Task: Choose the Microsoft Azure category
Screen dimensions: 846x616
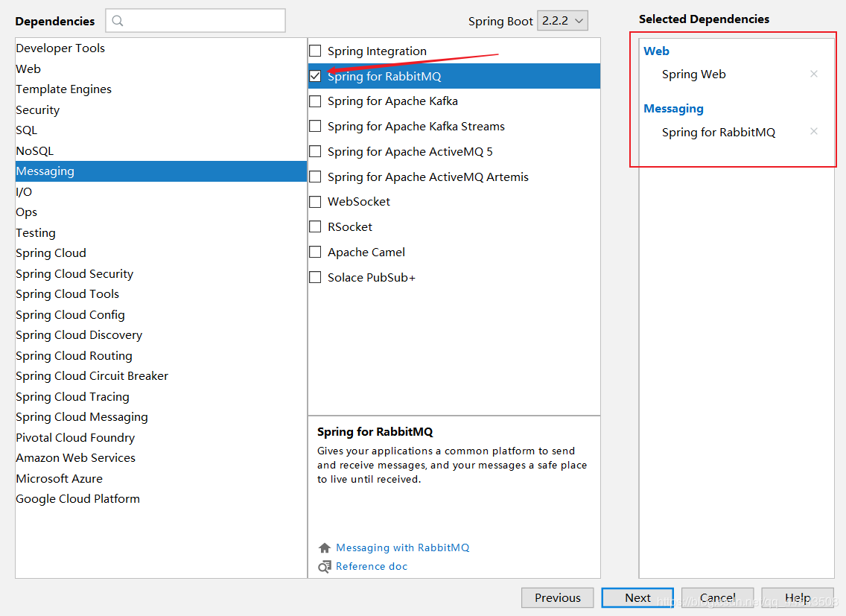Action: click(x=161, y=478)
